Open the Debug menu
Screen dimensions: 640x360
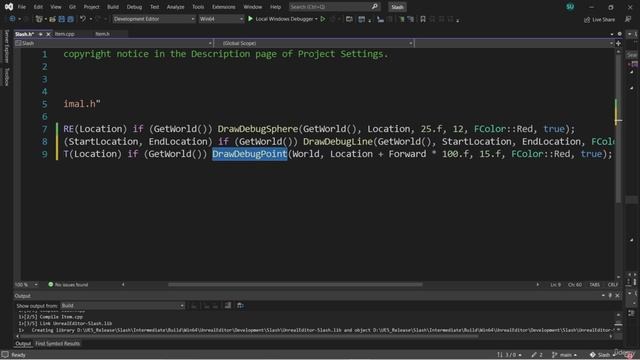pos(134,7)
